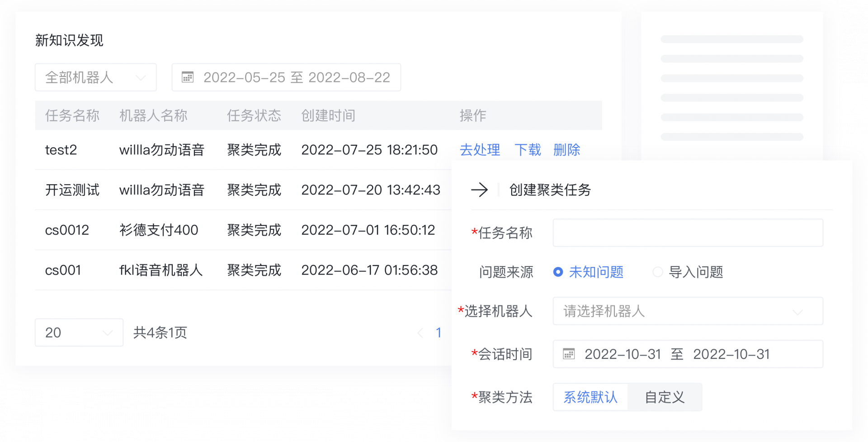Viewport: 868px width, 442px height.
Task: Click the 任务名称 column header
Action: click(72, 116)
